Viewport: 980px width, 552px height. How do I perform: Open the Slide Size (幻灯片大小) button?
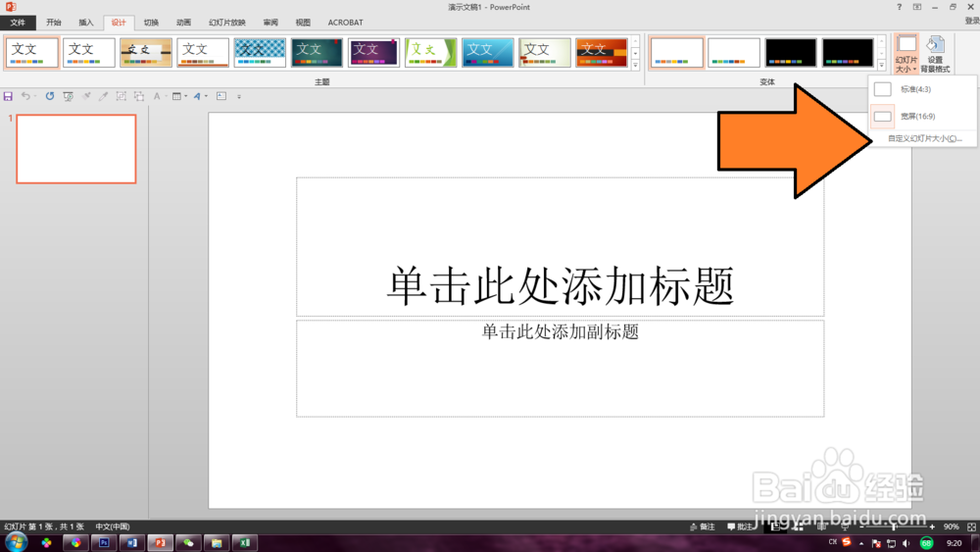[x=906, y=54]
